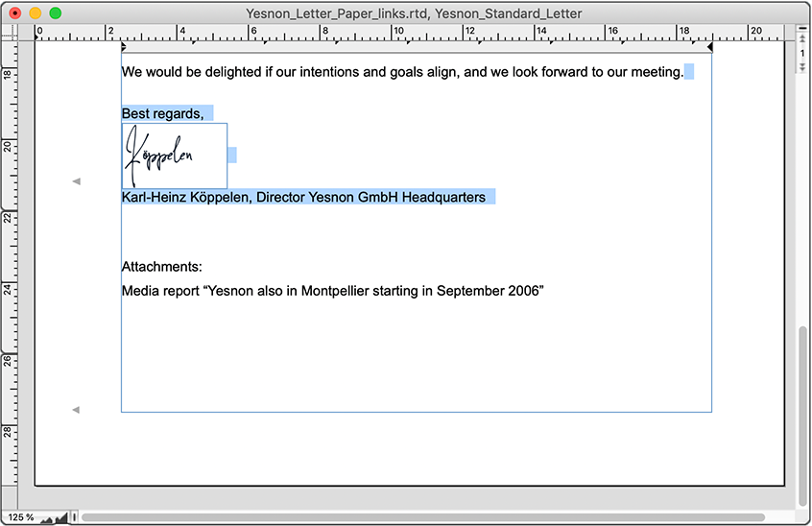812x526 pixels.
Task: Click in the "Best regards," text line
Action: [x=161, y=113]
